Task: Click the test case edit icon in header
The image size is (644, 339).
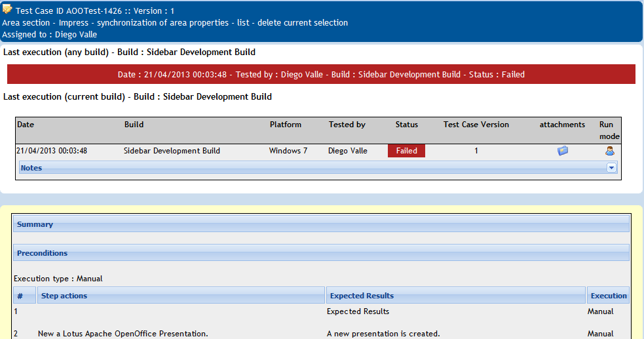Action: click(7, 9)
